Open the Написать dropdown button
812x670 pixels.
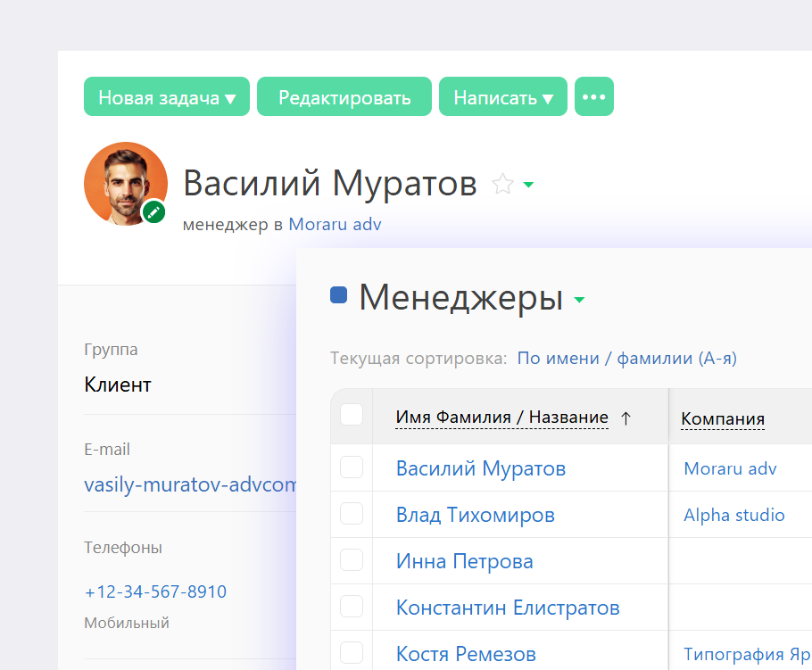[503, 97]
